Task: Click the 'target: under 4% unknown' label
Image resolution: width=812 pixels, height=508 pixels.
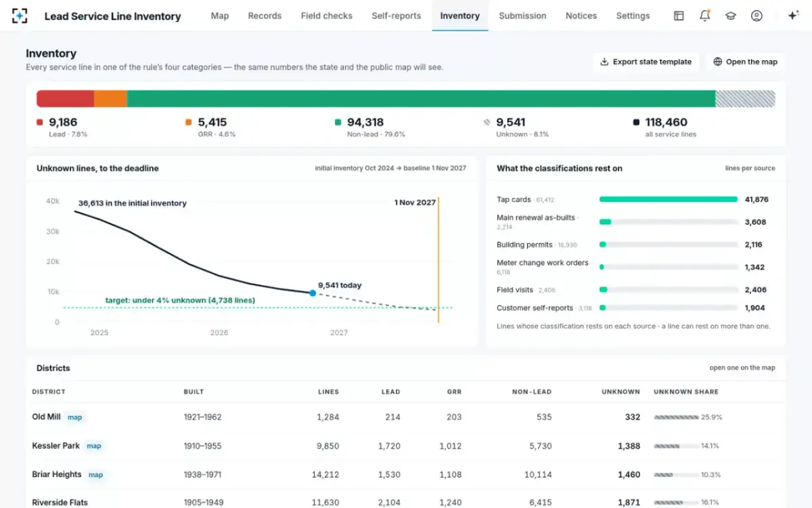Action: [180, 300]
